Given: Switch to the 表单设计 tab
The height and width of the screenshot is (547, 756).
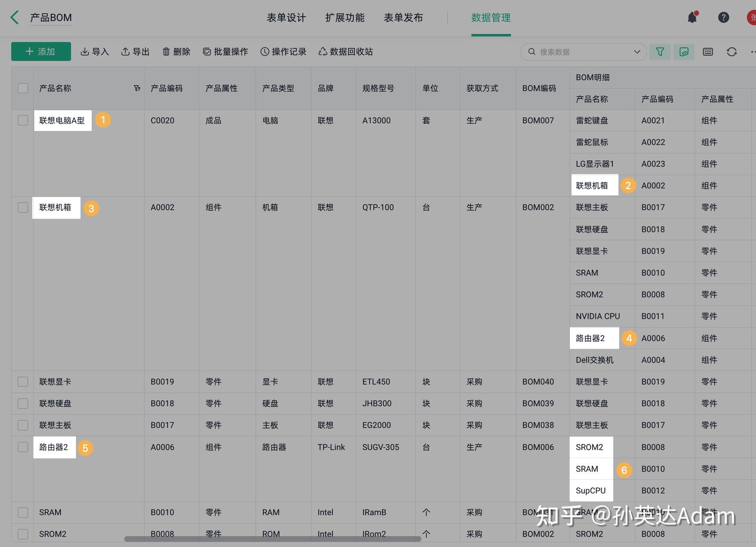Looking at the screenshot, I should 286,17.
